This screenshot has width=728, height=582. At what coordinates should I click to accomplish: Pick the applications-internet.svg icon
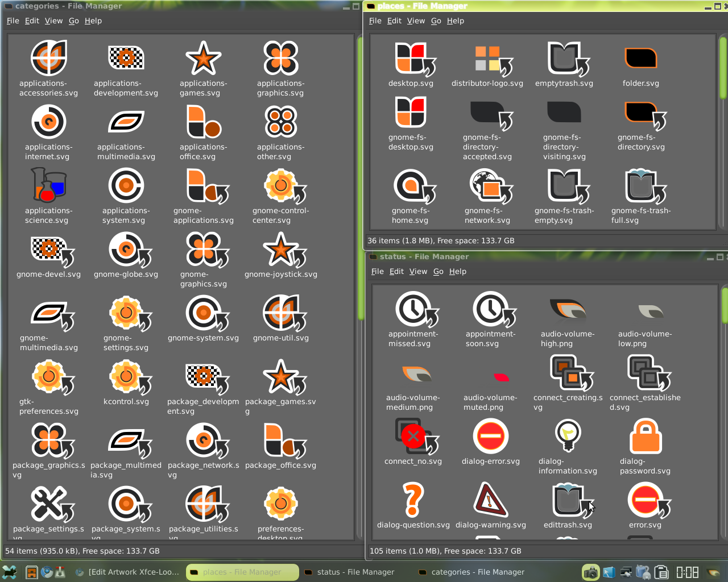point(49,122)
